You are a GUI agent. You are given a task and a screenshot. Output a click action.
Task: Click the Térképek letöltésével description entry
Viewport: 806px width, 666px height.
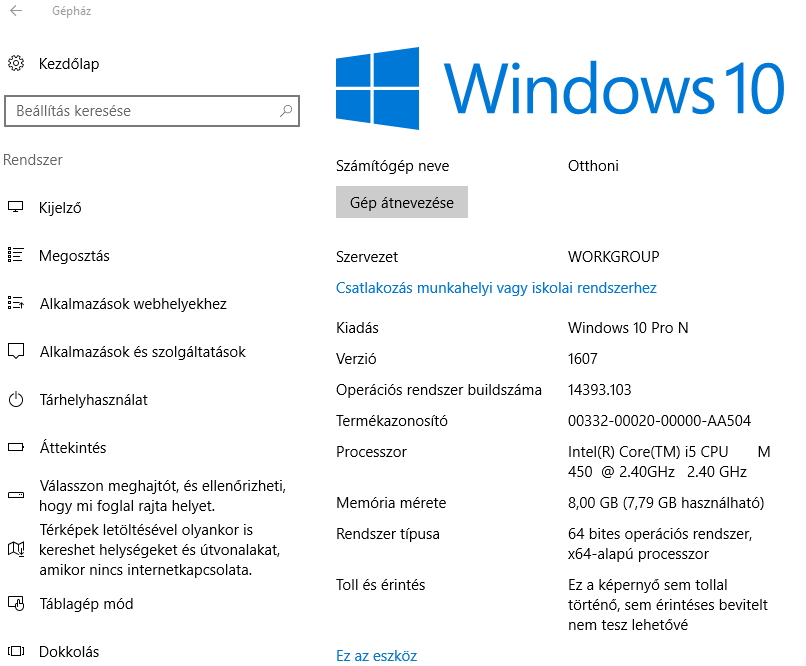point(159,550)
